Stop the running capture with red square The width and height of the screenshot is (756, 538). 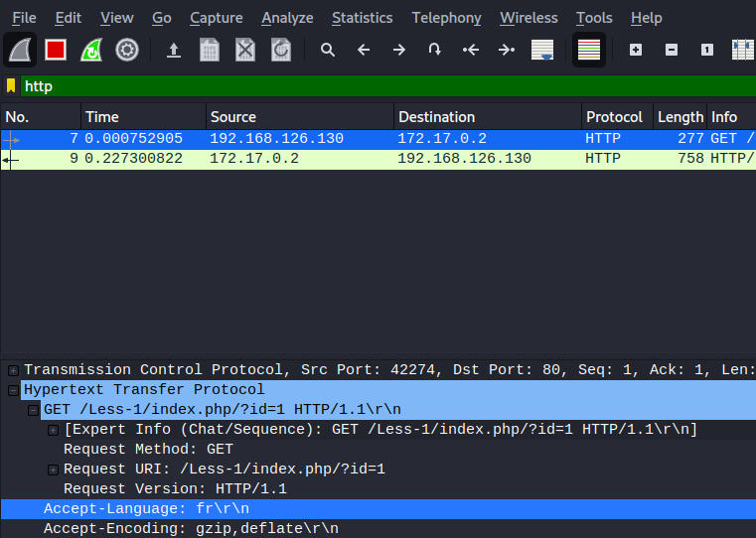pos(56,50)
